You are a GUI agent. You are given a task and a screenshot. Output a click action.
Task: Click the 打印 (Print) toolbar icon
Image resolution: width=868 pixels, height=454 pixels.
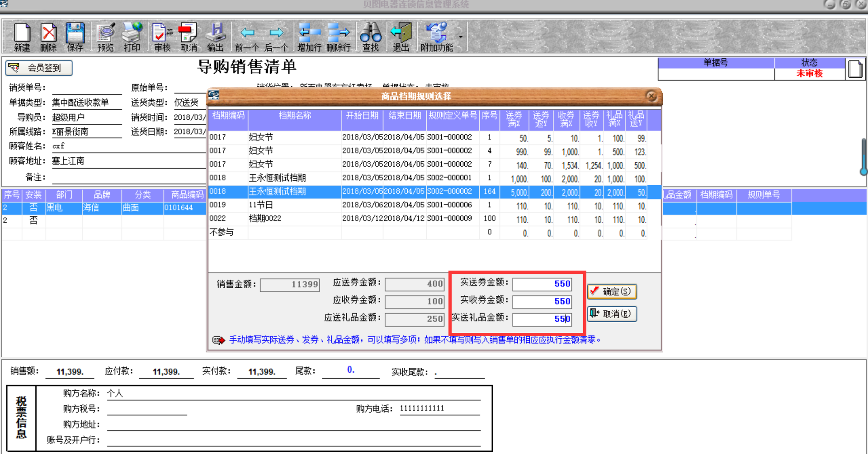132,37
